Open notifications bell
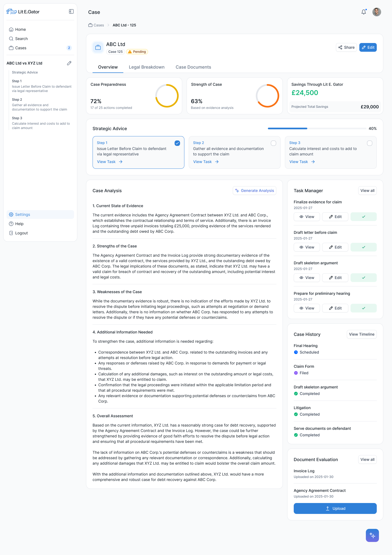Viewport: 392px width, 555px height. 364,12
